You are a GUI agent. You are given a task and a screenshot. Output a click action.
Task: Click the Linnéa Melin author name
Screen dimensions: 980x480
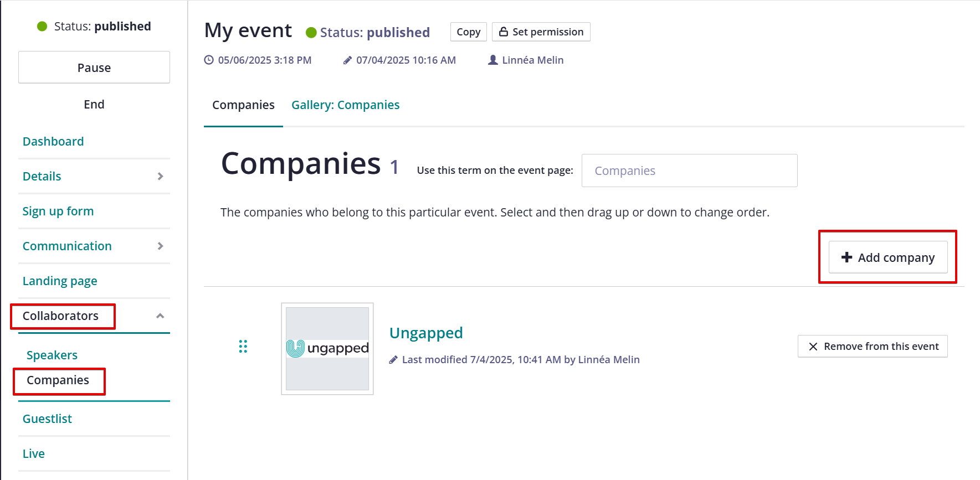pyautogui.click(x=533, y=60)
